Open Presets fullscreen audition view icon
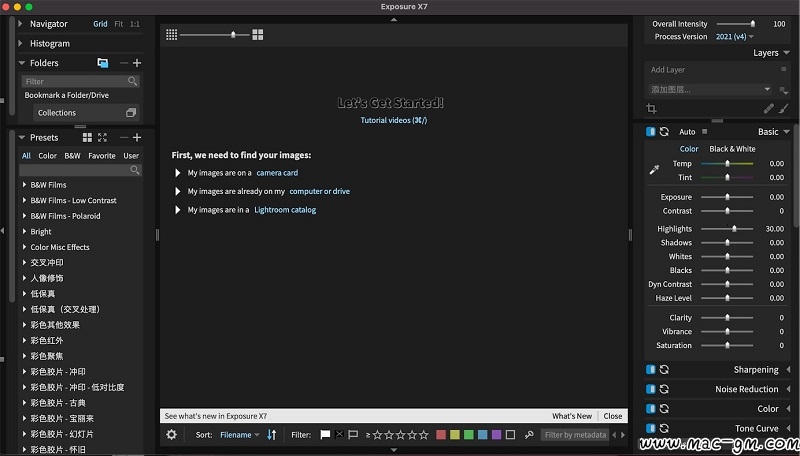 tap(103, 137)
